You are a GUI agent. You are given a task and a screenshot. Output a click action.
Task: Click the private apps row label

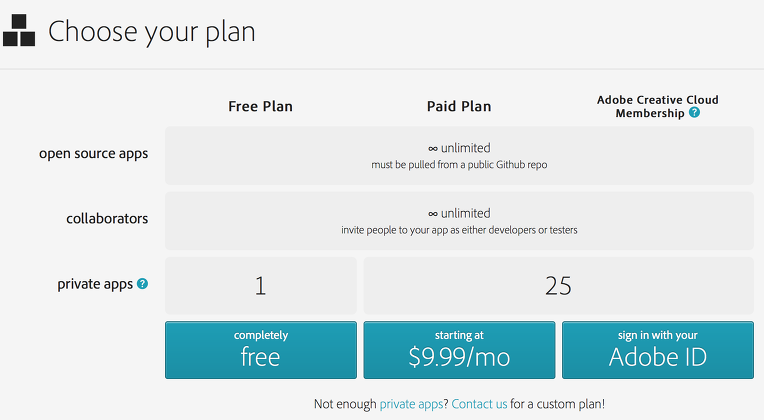click(95, 284)
